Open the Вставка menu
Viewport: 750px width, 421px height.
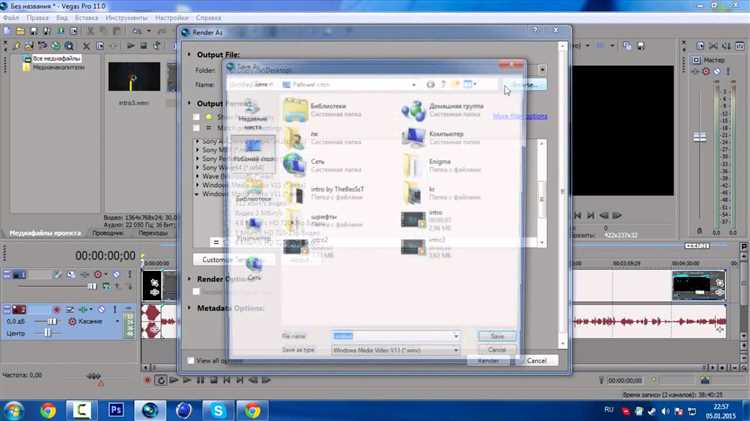(86, 18)
